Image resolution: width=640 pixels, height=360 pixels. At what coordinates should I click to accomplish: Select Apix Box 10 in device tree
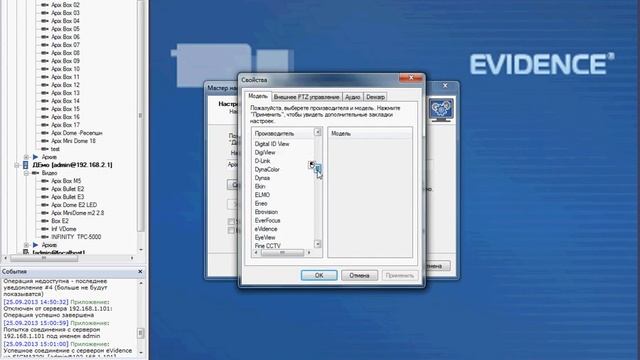tap(65, 69)
